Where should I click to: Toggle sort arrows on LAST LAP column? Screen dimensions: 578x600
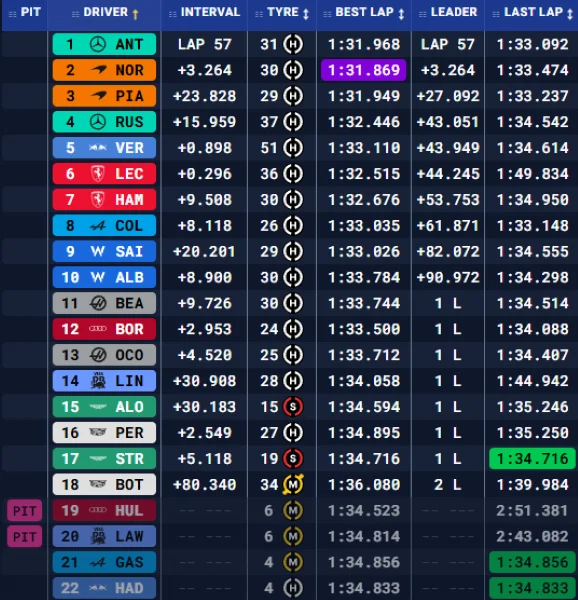coord(570,14)
